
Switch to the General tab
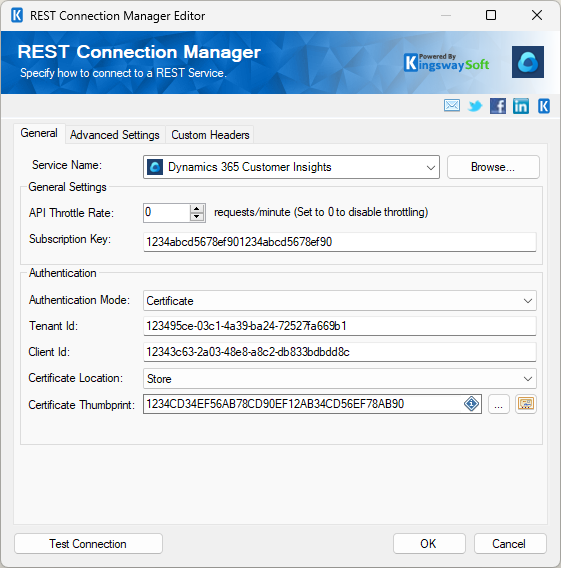click(x=39, y=133)
